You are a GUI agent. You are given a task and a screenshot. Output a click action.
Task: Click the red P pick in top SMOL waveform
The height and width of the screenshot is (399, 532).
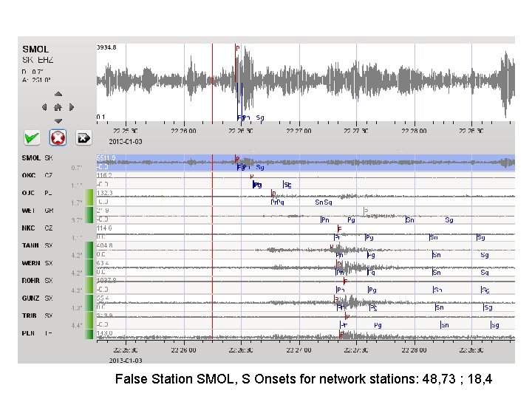(x=237, y=49)
